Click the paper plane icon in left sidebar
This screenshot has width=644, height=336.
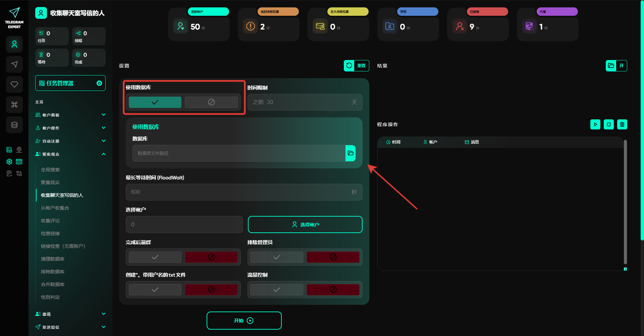[14, 64]
